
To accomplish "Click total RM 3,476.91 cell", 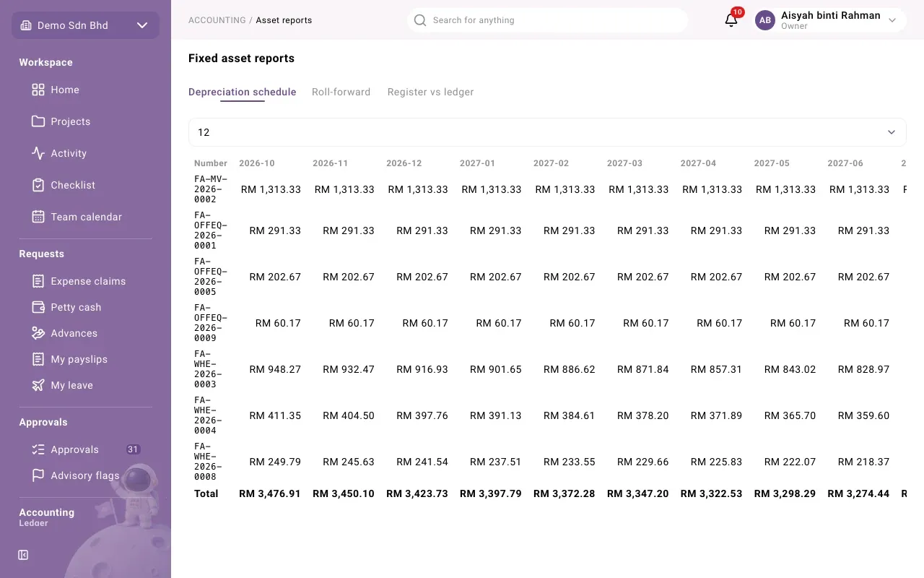I will click(270, 493).
